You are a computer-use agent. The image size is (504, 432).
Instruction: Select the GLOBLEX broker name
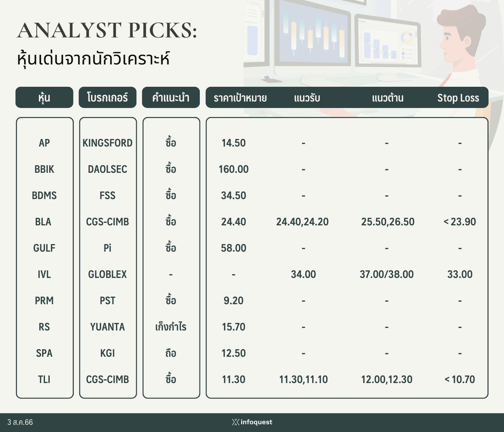tap(108, 274)
